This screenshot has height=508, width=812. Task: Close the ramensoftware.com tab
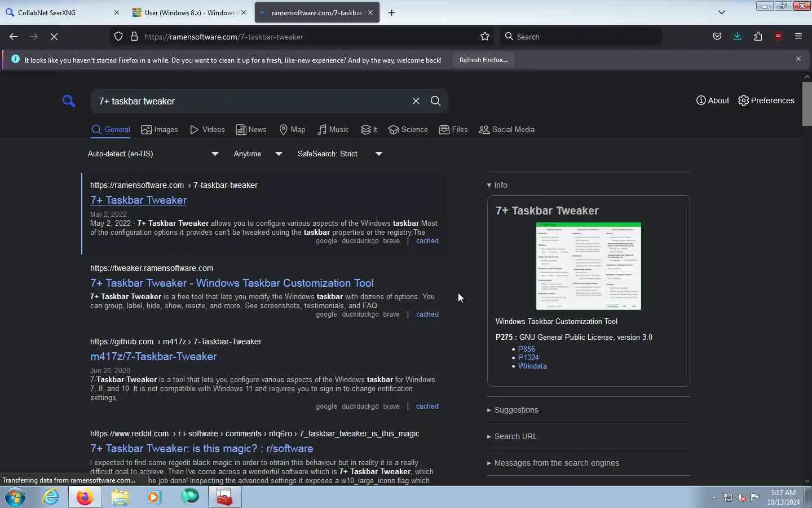pos(370,12)
